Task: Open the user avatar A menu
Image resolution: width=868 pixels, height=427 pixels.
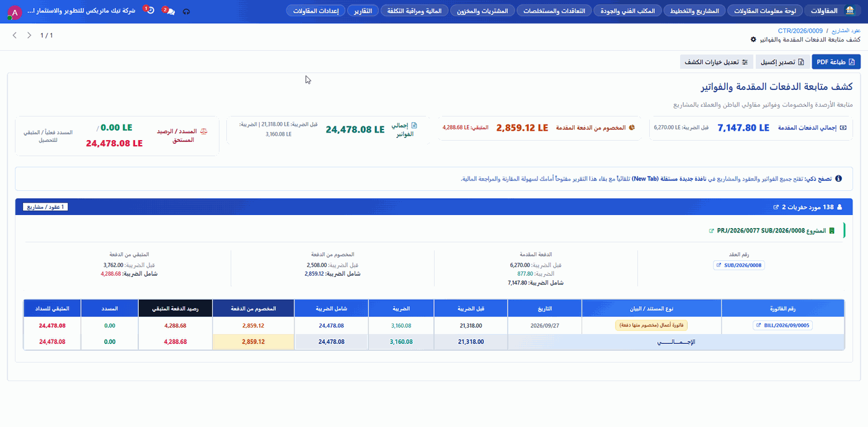Action: click(x=14, y=12)
